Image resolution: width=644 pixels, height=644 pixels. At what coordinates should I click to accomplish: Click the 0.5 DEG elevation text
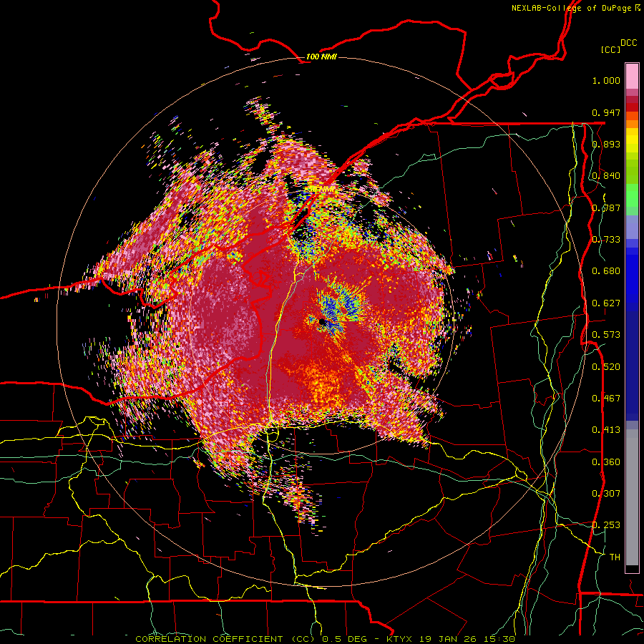(x=345, y=639)
